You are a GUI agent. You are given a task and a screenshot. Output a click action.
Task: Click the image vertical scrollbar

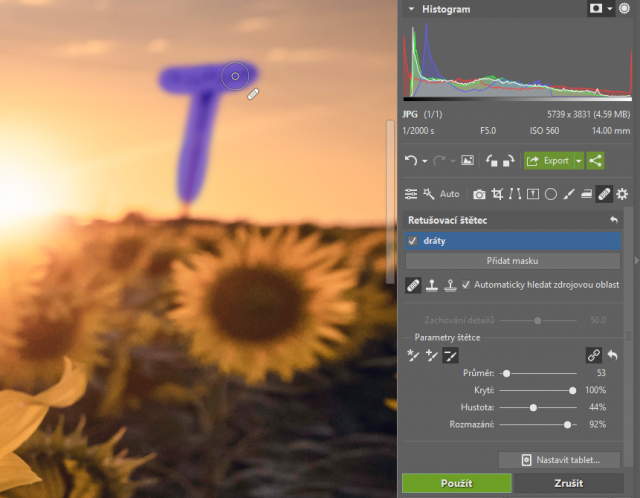pos(390,202)
